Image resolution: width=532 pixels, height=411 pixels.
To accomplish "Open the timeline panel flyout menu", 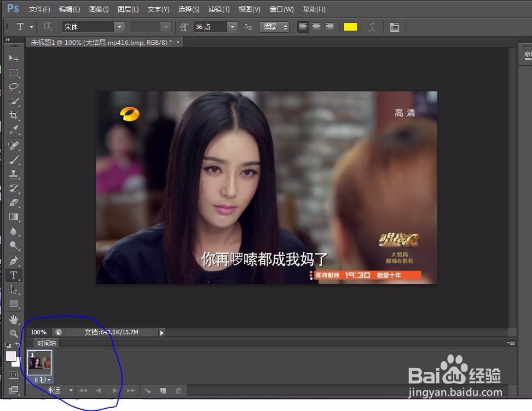I will [x=511, y=343].
